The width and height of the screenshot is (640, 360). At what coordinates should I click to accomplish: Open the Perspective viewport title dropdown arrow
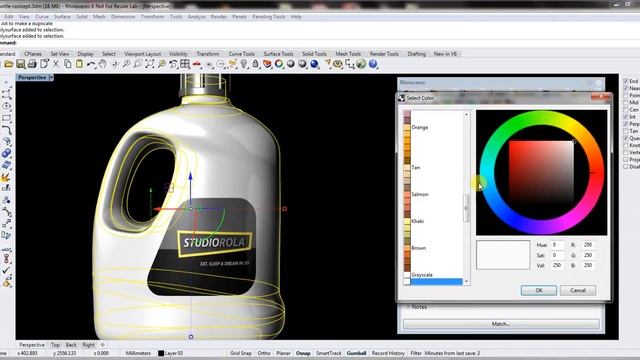[x=51, y=77]
